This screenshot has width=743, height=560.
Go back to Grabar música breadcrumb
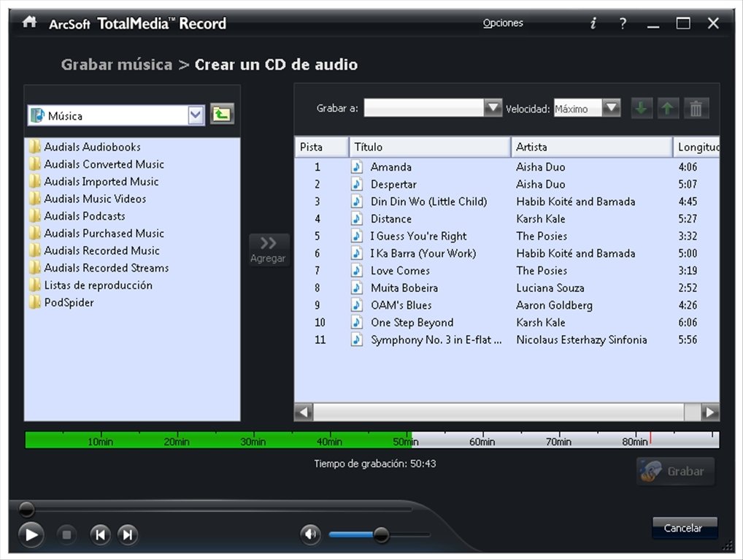coord(117,64)
